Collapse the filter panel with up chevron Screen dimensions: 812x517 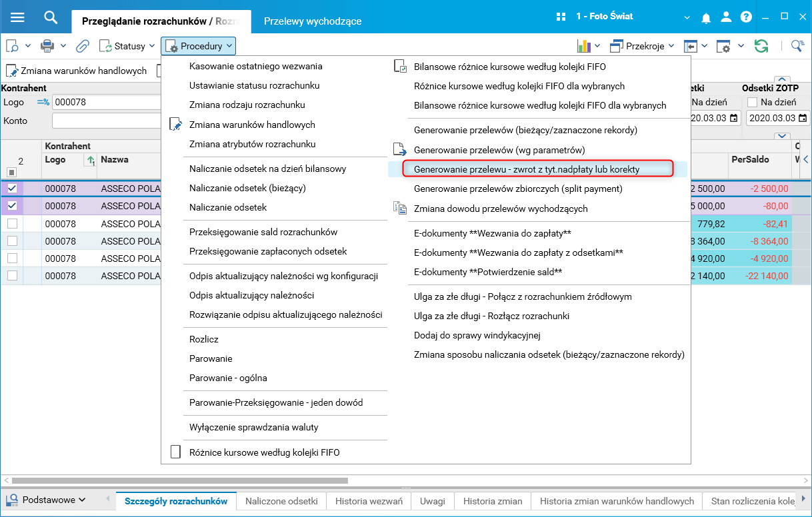tap(783, 79)
